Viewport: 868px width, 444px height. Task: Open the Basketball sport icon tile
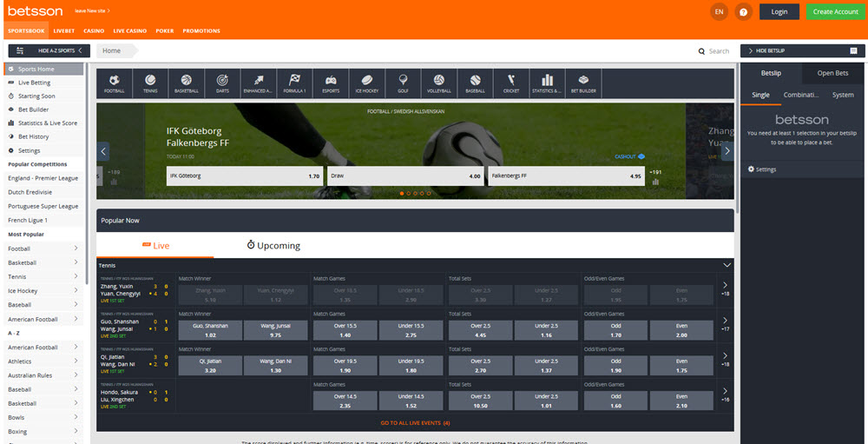pos(187,83)
